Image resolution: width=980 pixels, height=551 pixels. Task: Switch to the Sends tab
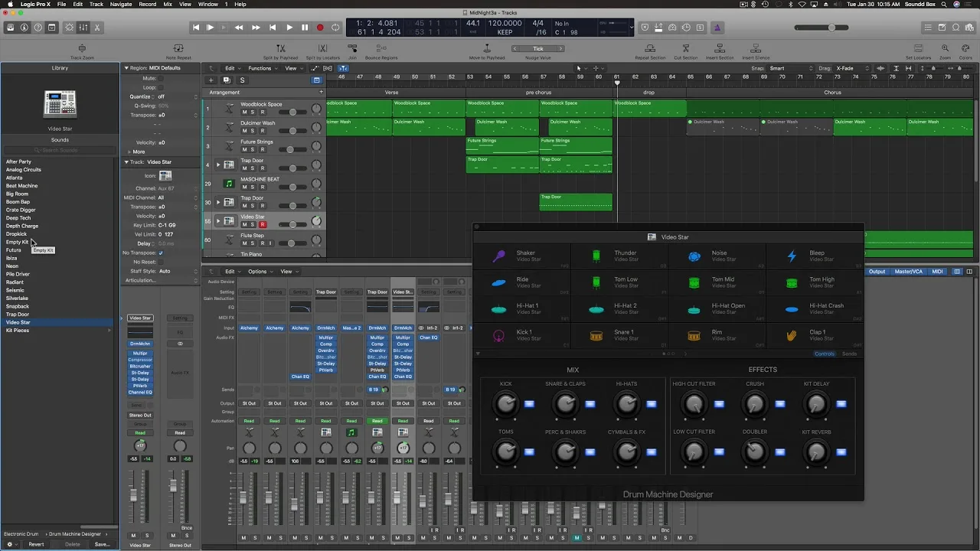coord(849,354)
